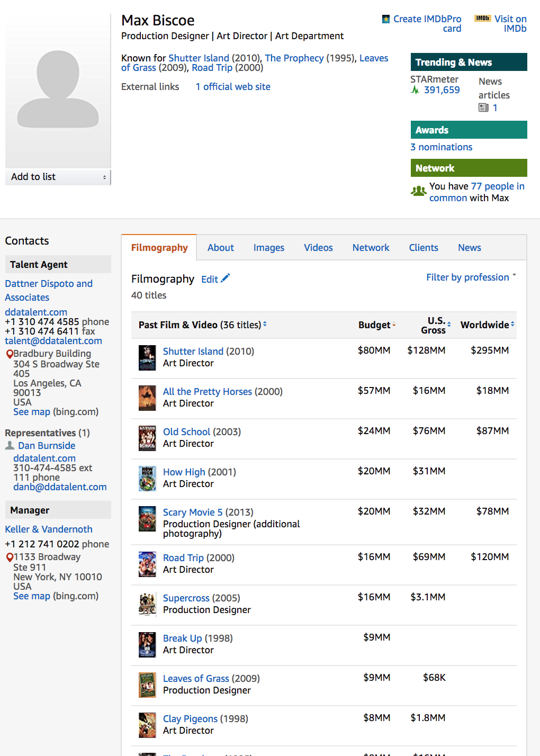The width and height of the screenshot is (540, 756).
Task: Open the 3 nominations awards link
Action: 442,147
